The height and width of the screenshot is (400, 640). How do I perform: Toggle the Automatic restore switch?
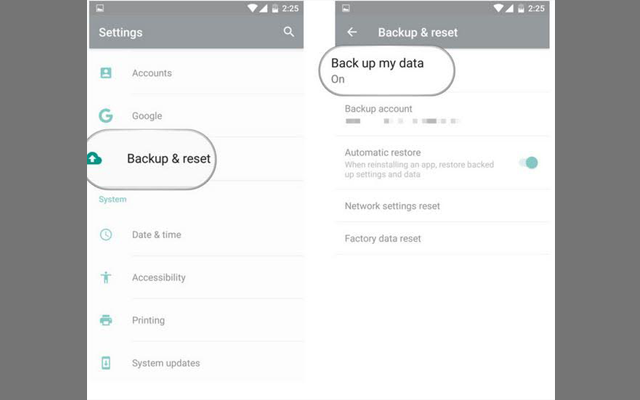[x=530, y=162]
